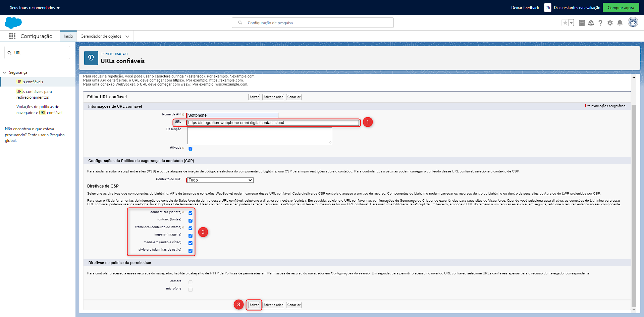This screenshot has width=644, height=317.
Task: Open sites do Aura ou LWR link
Action: pyautogui.click(x=566, y=194)
